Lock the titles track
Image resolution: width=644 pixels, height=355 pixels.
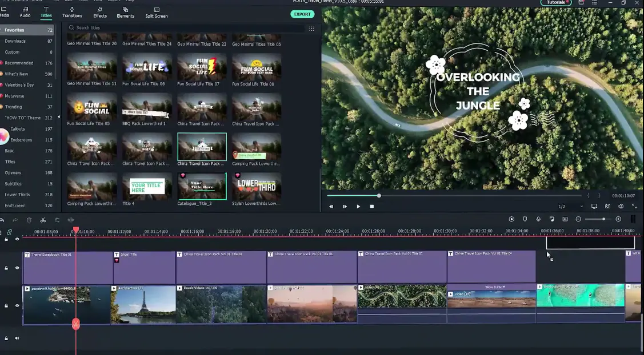tap(6, 268)
